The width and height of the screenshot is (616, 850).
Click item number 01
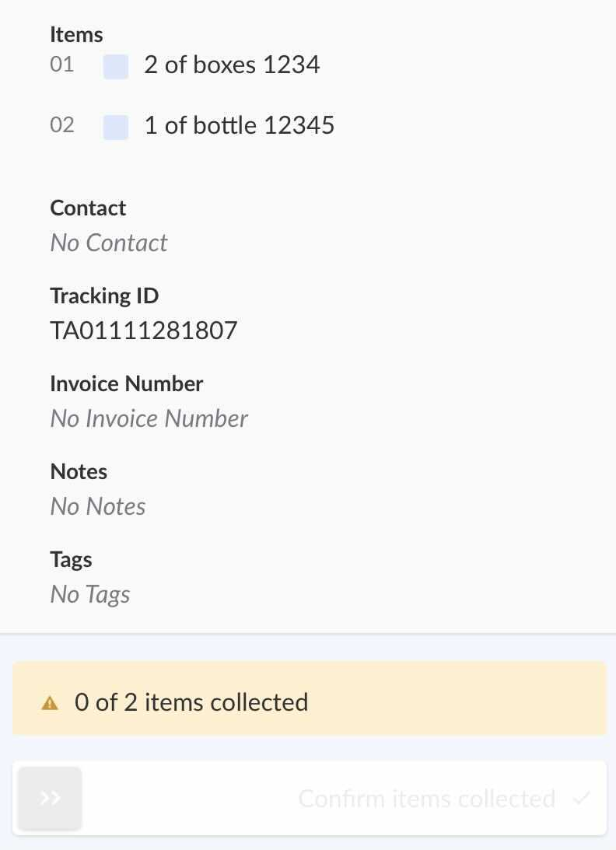pyautogui.click(x=62, y=65)
